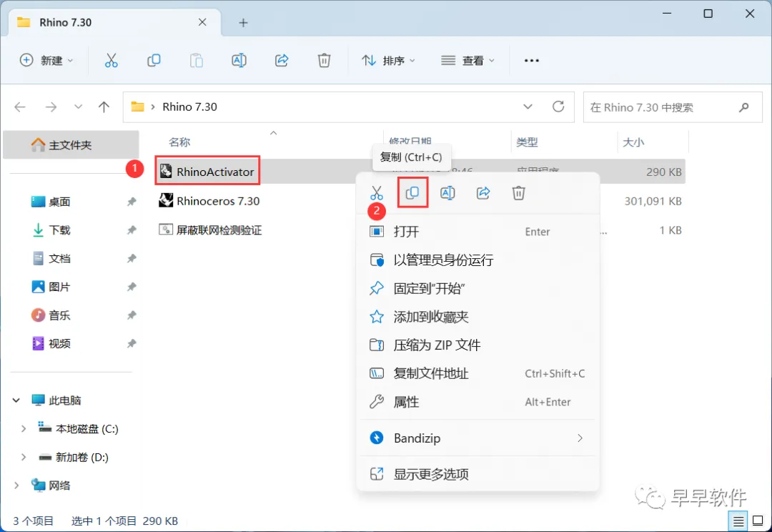Open 主文件夹 in the sidebar

[71, 145]
